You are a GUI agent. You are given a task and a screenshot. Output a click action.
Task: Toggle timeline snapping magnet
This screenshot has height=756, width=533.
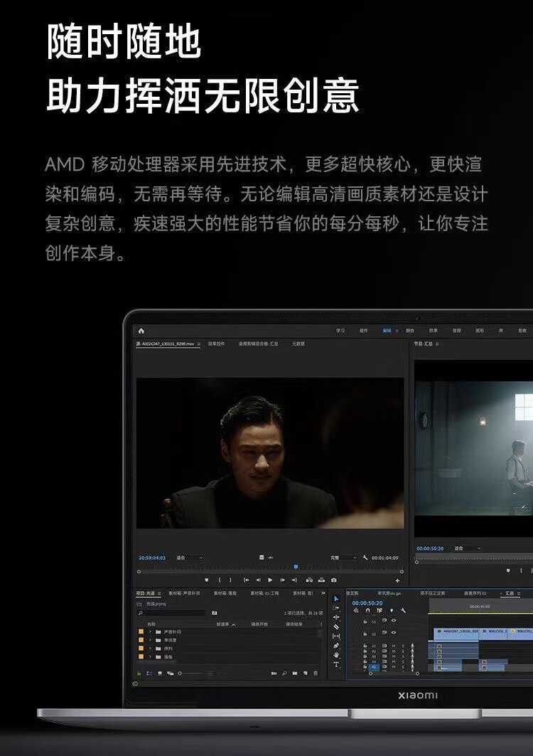pos(367,610)
